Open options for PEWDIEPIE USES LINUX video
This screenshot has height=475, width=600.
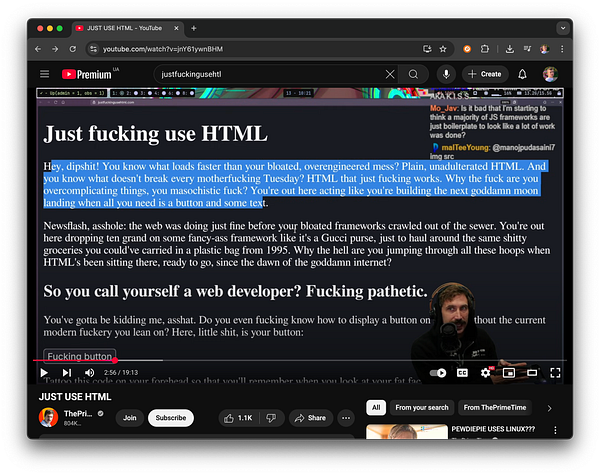pos(555,430)
